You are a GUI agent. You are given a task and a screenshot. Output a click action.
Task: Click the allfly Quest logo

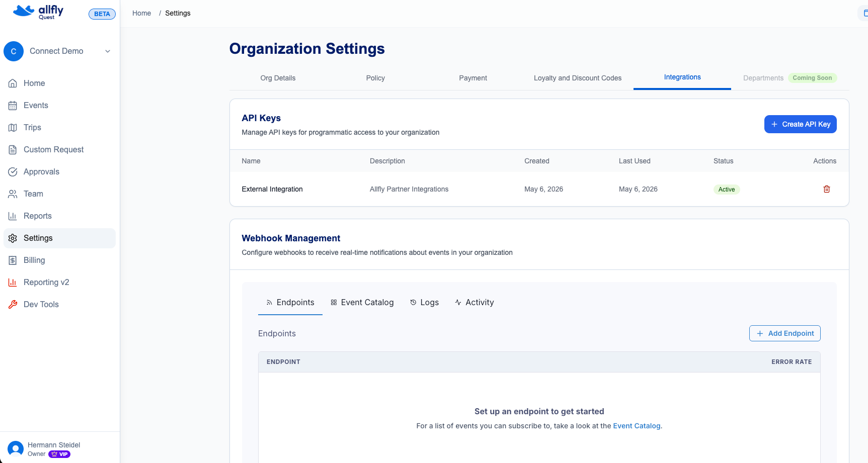(38, 12)
